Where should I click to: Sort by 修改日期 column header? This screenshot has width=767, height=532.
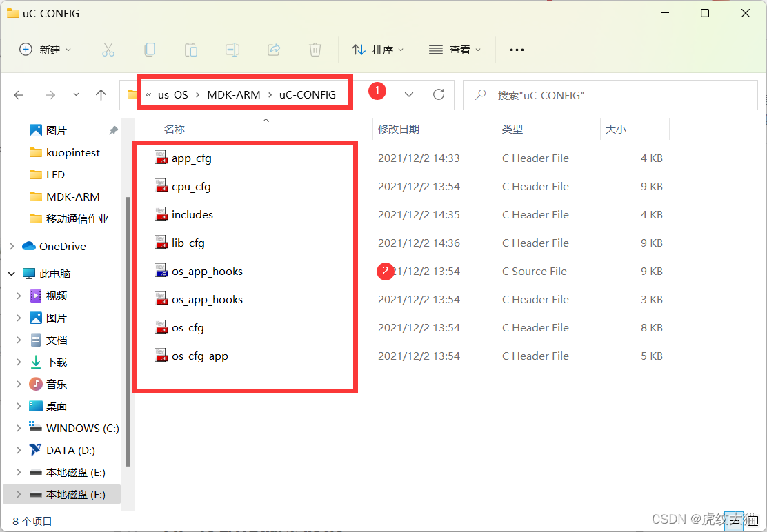398,130
